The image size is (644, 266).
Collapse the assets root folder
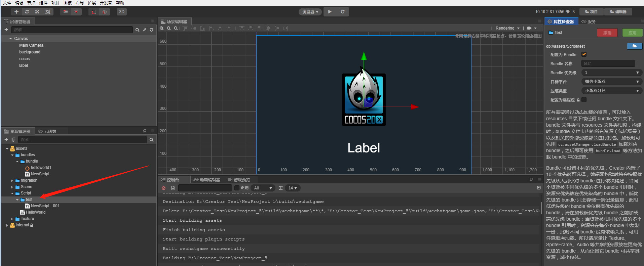(x=7, y=148)
